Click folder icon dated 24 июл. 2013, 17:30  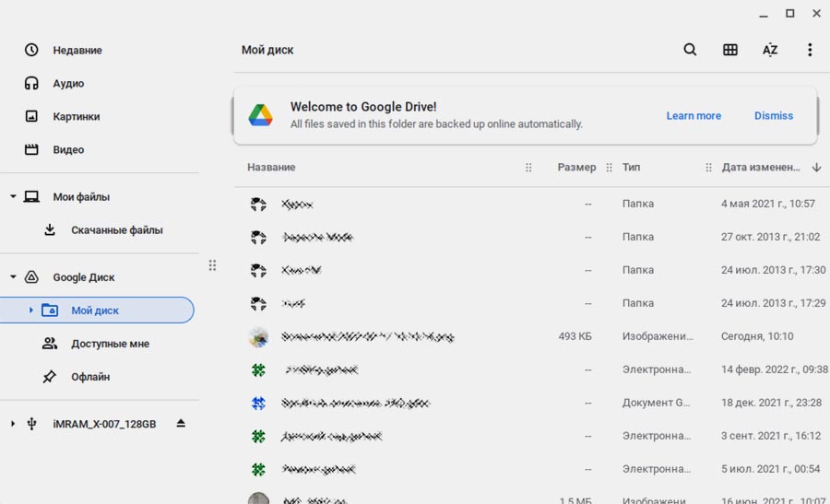pos(258,270)
